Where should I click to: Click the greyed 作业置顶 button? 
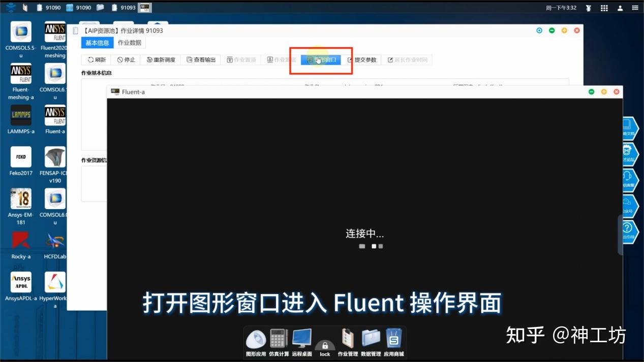coord(241,60)
